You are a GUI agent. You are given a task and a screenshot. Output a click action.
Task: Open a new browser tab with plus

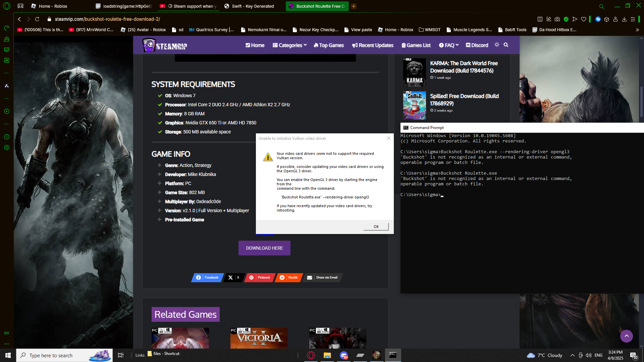point(354,6)
